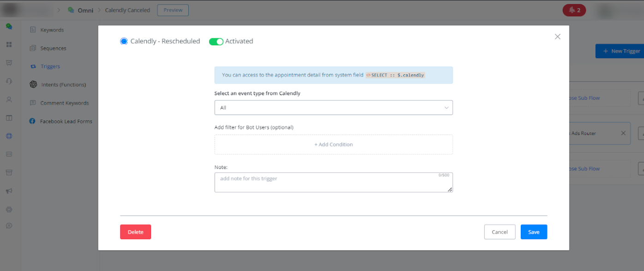Toggle the Activated switch off
The image size is (644, 271).
point(216,42)
